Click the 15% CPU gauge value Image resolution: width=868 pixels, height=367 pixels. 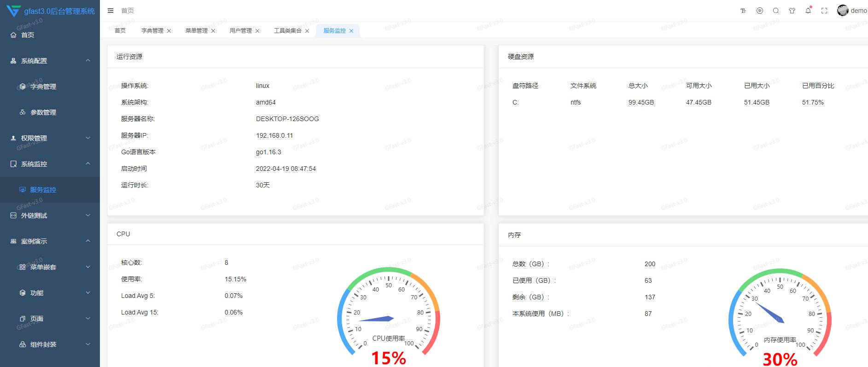[x=389, y=358]
